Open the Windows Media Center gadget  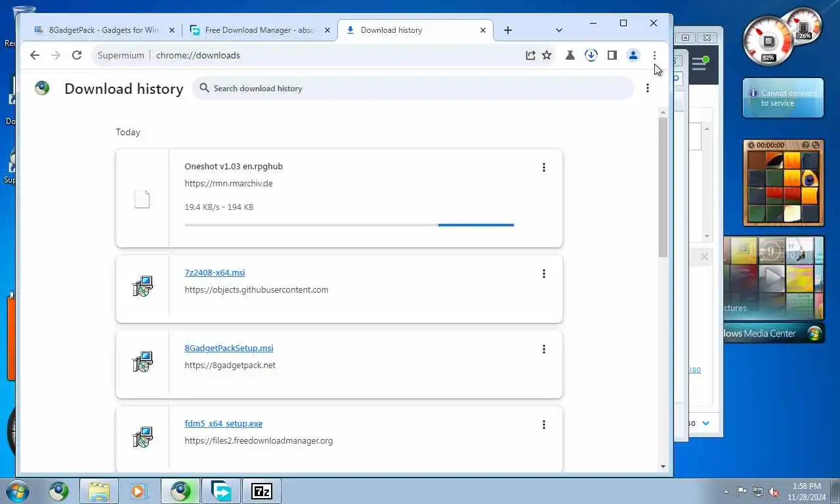pyautogui.click(x=773, y=290)
